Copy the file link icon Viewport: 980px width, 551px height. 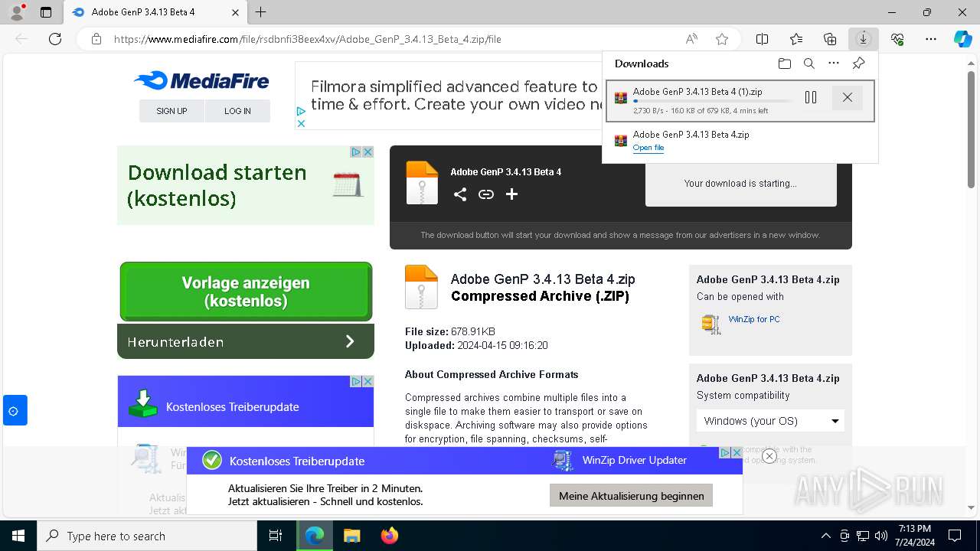(485, 194)
